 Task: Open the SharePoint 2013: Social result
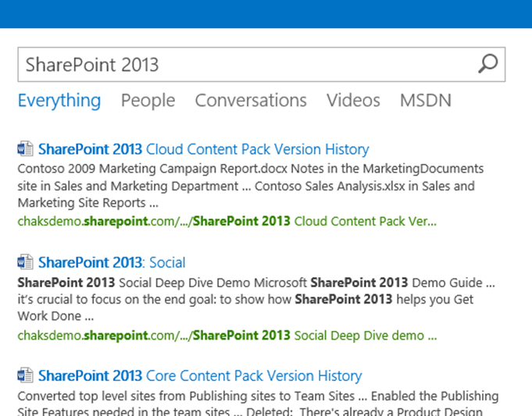pyautogui.click(x=112, y=262)
